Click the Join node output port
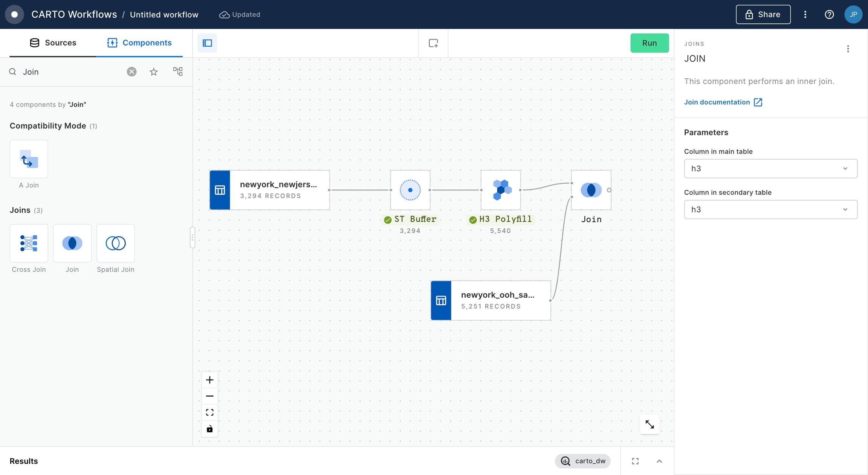The image size is (868, 475). pos(609,190)
